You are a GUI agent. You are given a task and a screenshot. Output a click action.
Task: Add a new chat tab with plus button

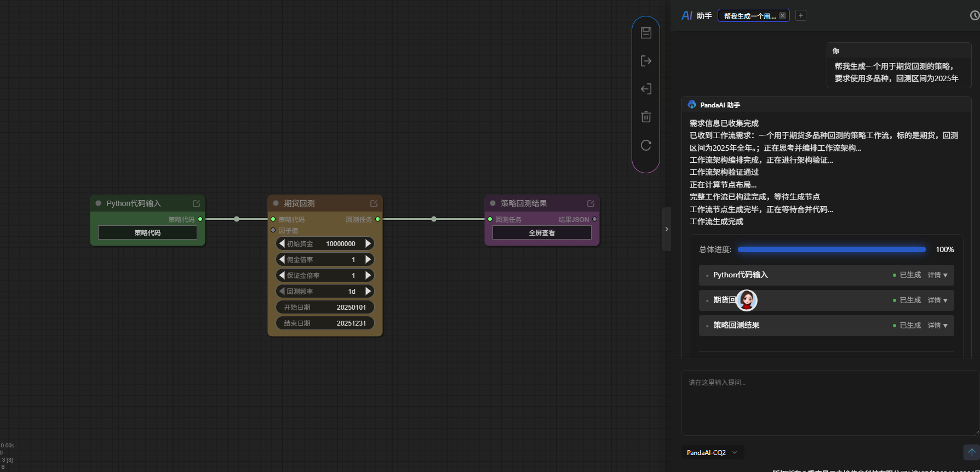(x=800, y=16)
